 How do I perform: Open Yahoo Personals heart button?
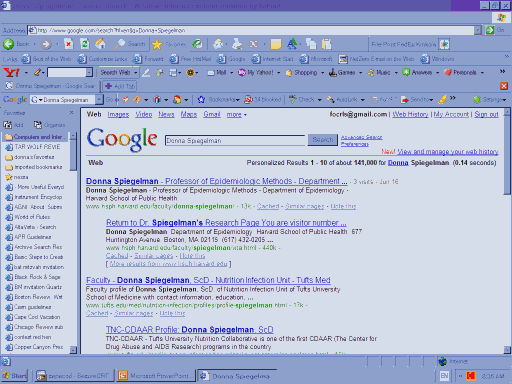pyautogui.click(x=460, y=72)
